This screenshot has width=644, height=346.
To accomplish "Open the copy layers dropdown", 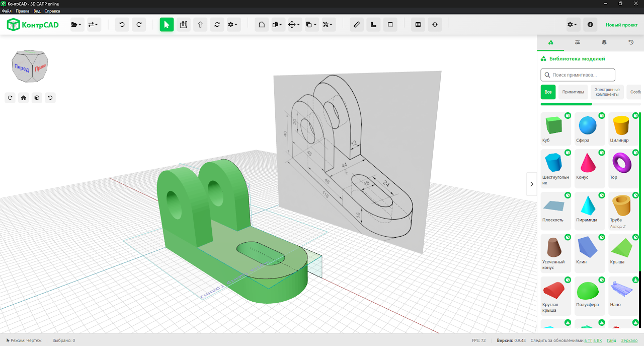I will coord(311,25).
